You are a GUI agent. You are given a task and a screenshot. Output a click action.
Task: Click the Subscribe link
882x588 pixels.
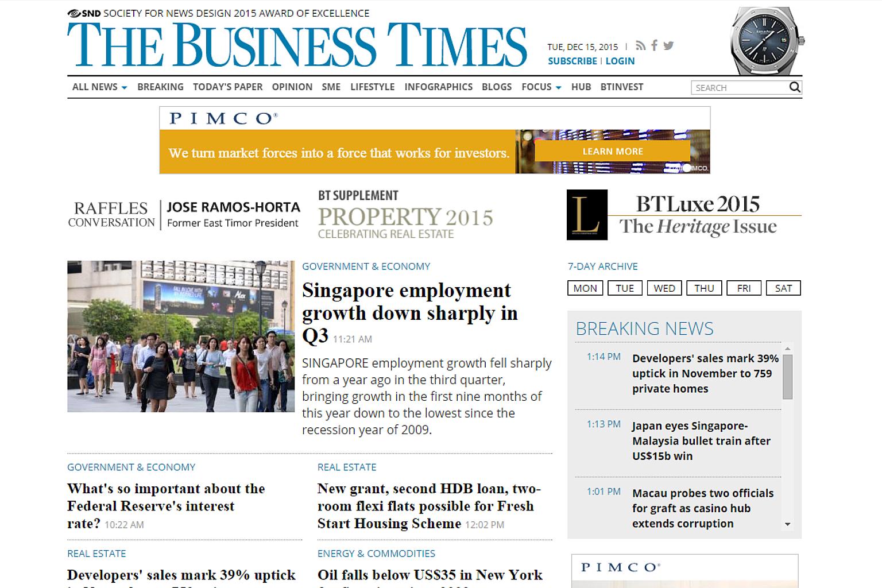[572, 61]
